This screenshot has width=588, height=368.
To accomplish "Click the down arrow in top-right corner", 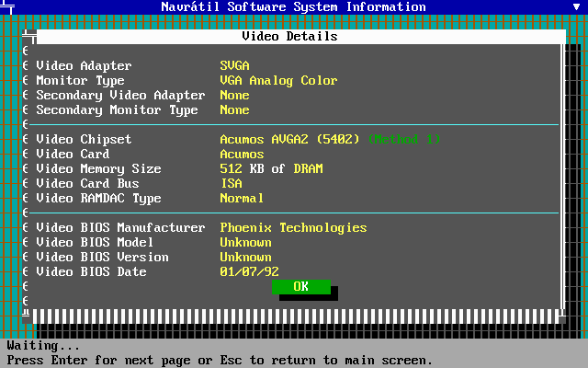I will tap(576, 6).
